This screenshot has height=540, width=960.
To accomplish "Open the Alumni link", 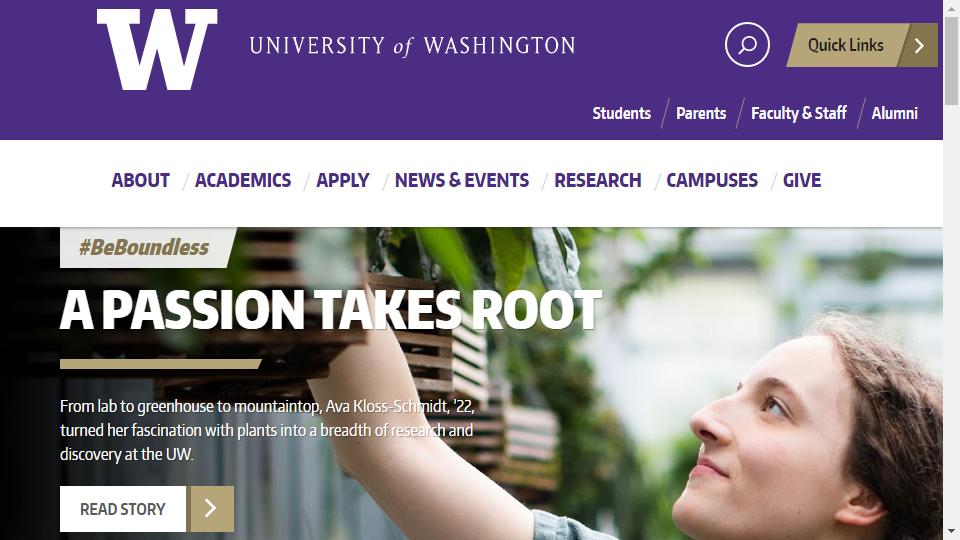I will coord(894,113).
